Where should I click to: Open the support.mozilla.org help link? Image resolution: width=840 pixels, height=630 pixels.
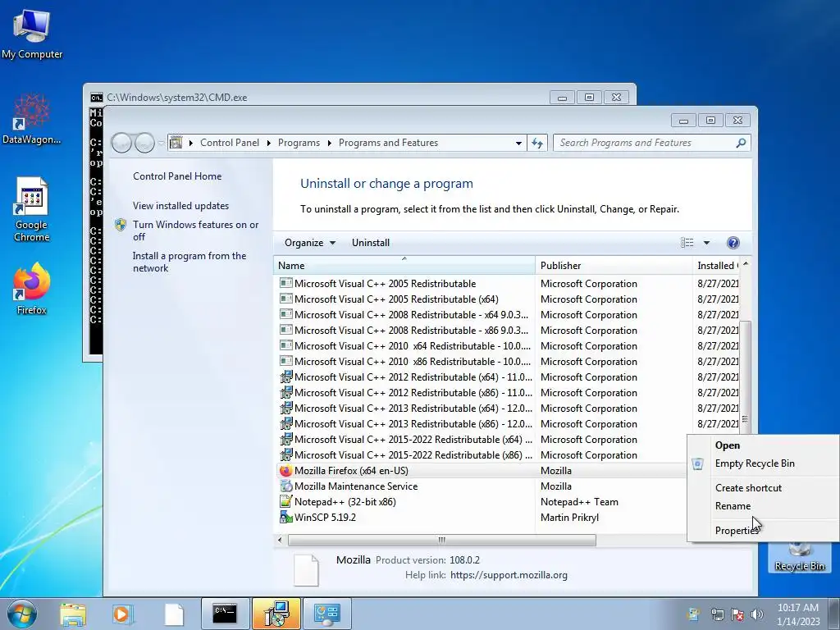[x=509, y=575]
